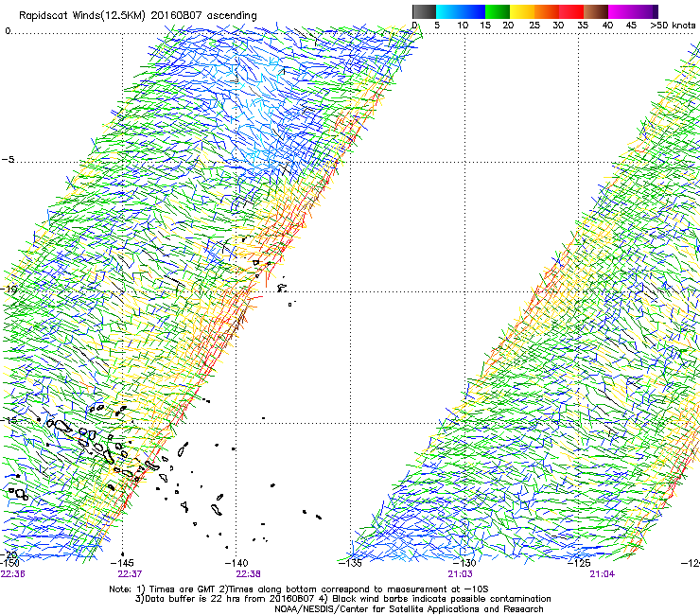Click the '10' colorbar tick label

click(463, 26)
